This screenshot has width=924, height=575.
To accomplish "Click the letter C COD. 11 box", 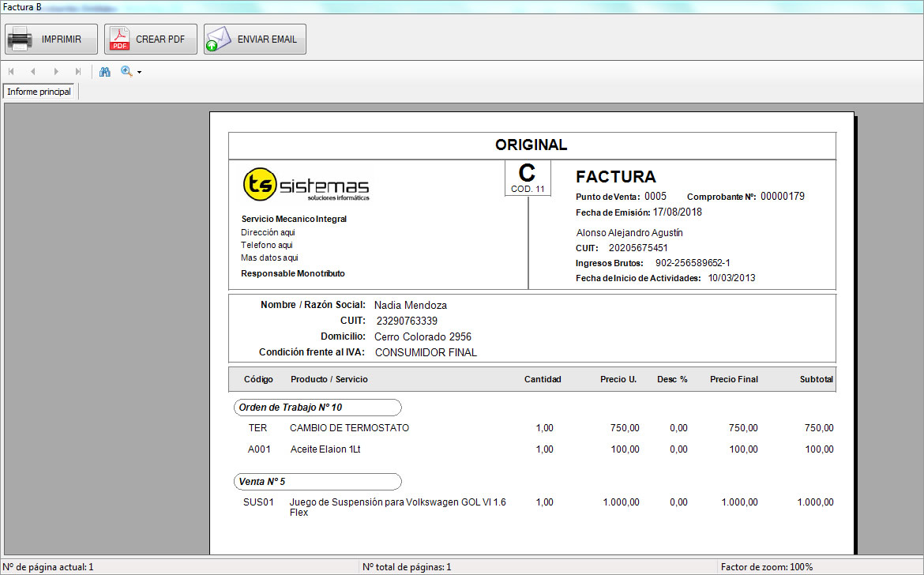I will (x=528, y=178).
